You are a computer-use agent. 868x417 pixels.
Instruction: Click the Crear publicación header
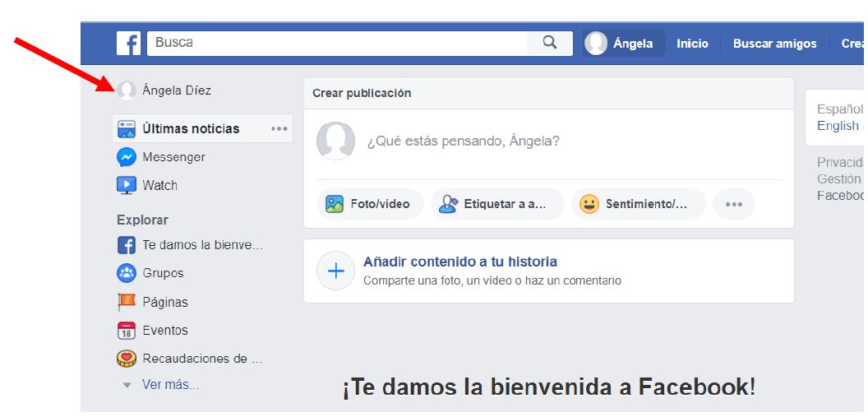coord(362,93)
